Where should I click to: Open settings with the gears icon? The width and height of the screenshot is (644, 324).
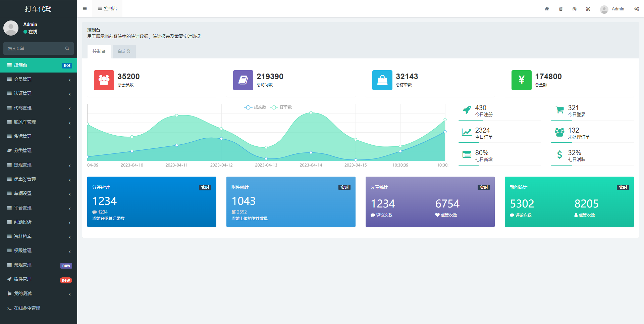[636, 9]
